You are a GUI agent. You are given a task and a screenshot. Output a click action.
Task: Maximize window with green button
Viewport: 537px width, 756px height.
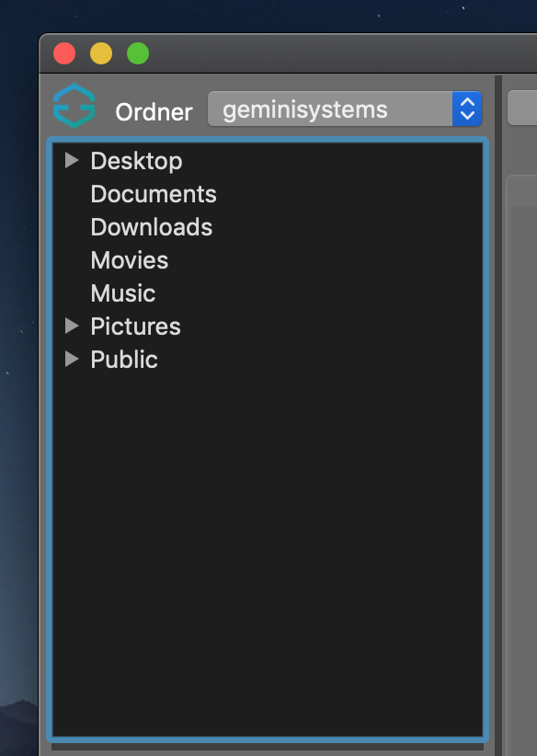(138, 53)
